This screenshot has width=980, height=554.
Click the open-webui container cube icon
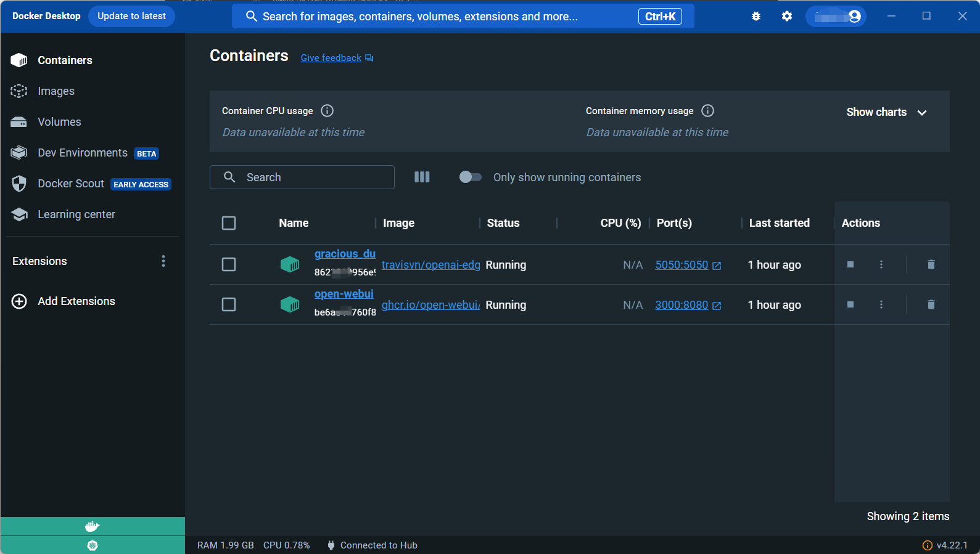(290, 305)
